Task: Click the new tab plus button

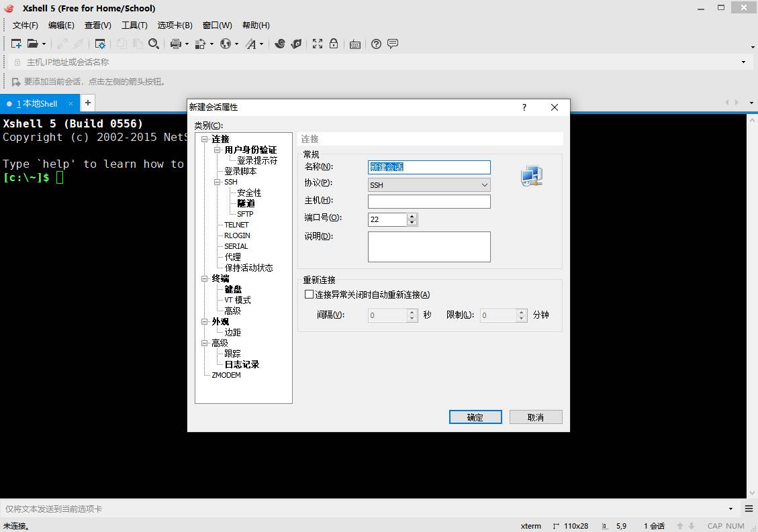Action: (87, 103)
